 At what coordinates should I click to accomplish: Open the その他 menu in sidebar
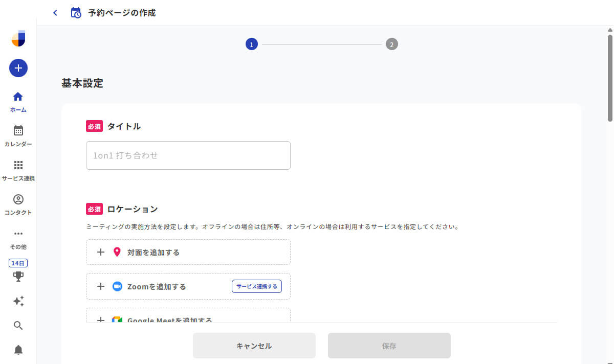(18, 237)
